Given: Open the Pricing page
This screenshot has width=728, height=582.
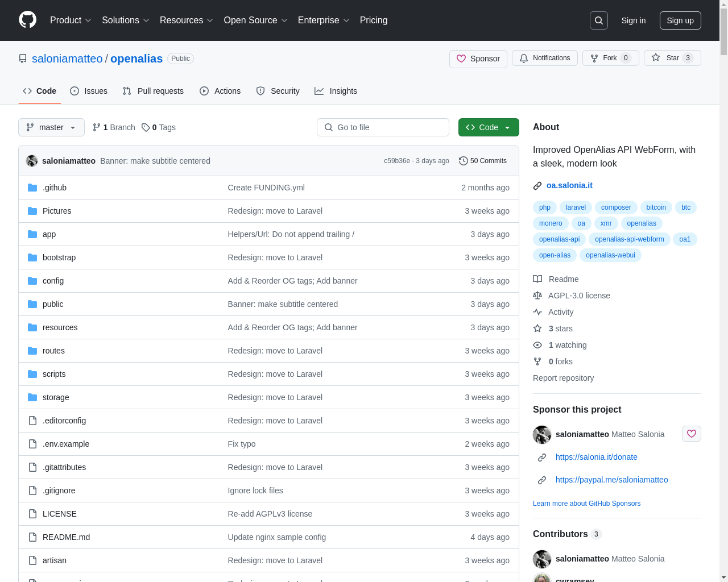Looking at the screenshot, I should (x=374, y=20).
